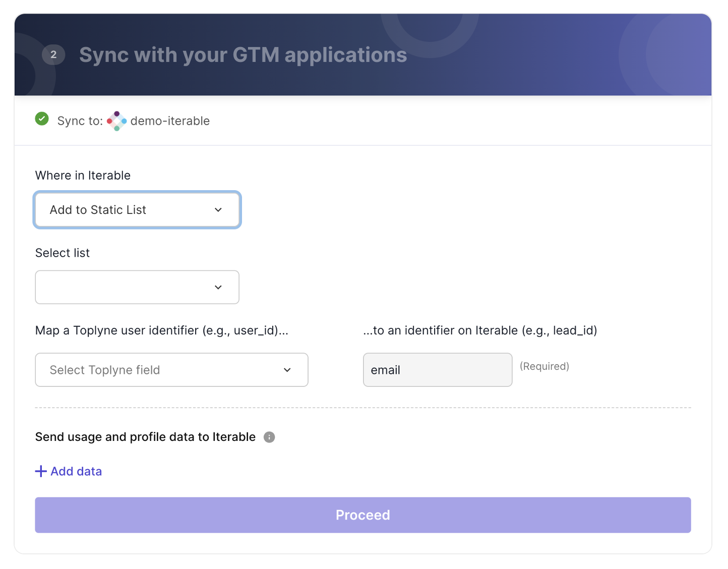Click the Add data link
The width and height of the screenshot is (728, 569).
point(69,471)
